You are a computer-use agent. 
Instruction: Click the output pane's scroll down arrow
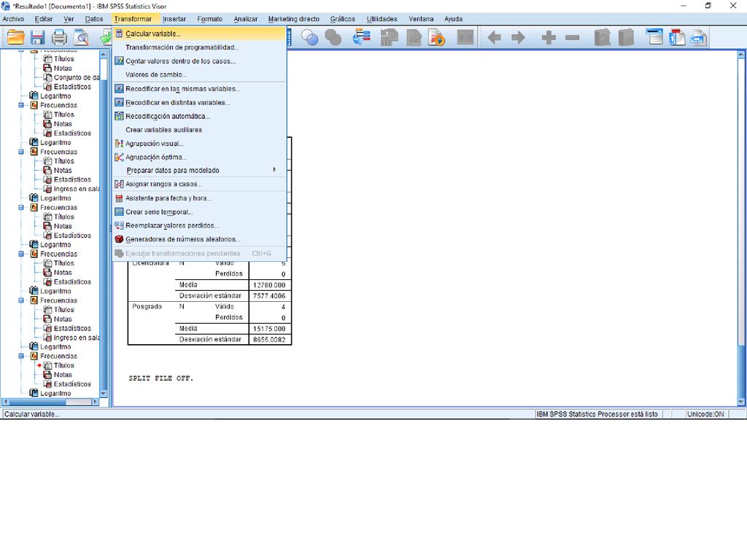tap(741, 402)
